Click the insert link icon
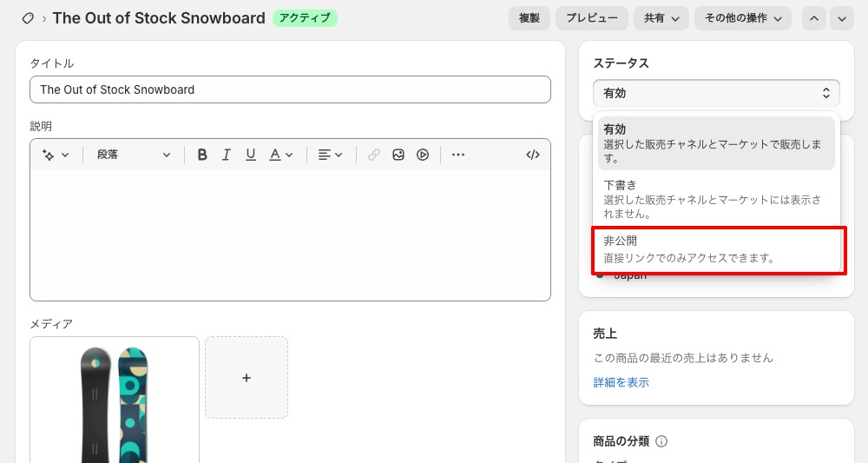 (373, 155)
